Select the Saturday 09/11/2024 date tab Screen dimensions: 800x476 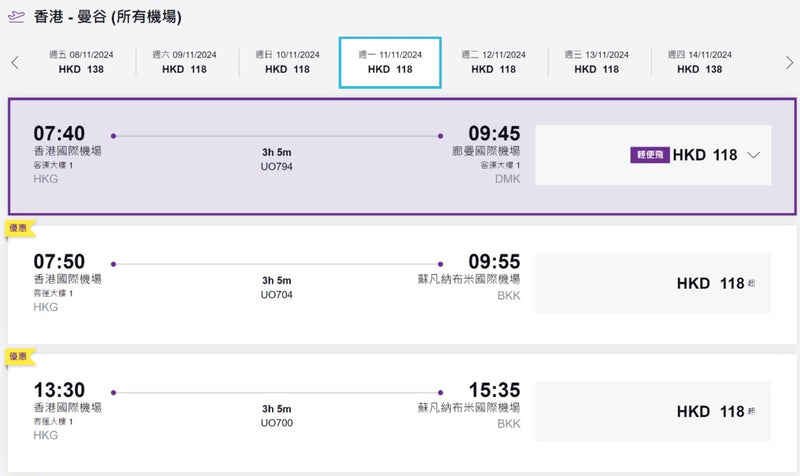tap(185, 62)
